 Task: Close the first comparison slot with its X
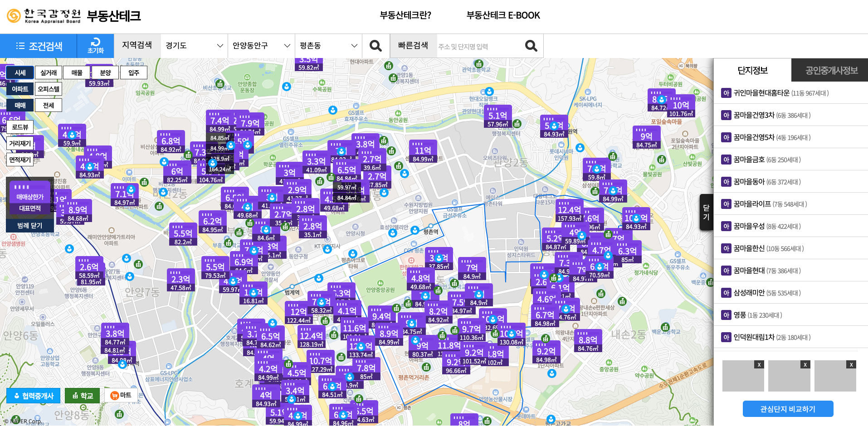click(x=759, y=364)
